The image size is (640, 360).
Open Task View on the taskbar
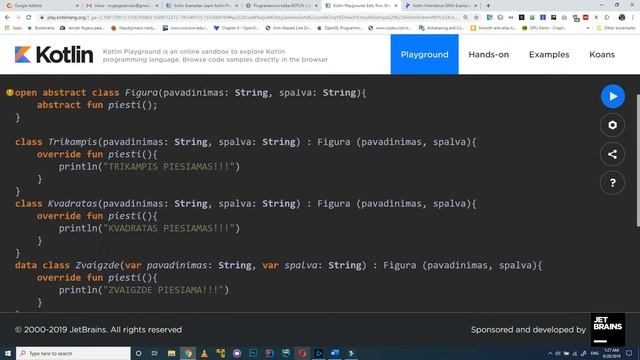155,353
